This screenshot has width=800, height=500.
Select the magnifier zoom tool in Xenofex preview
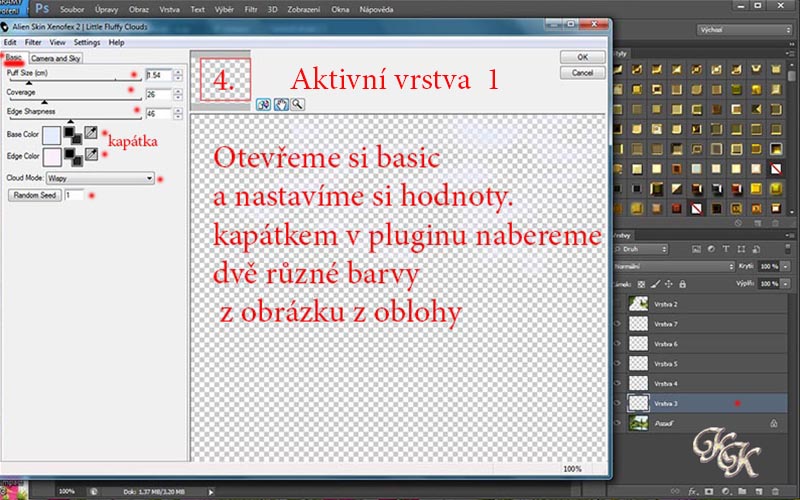point(297,105)
